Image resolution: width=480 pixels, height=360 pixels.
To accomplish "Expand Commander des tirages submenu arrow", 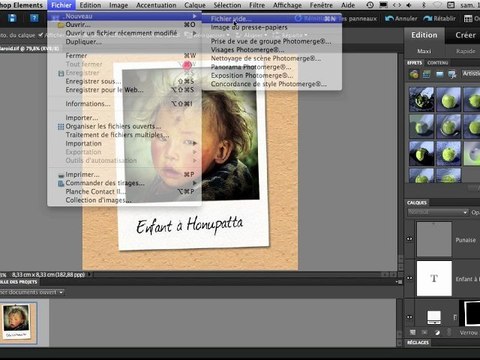I will pyautogui.click(x=194, y=183).
